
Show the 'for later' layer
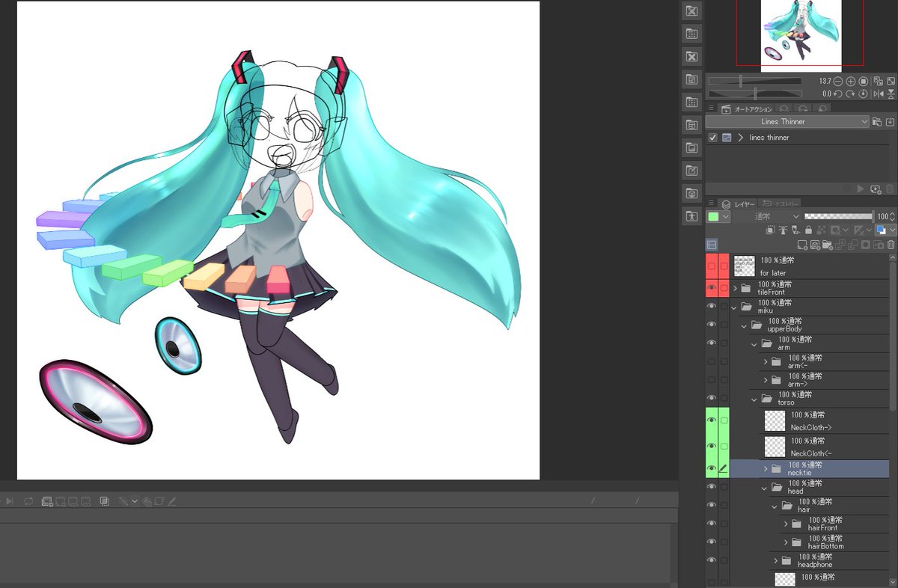tap(712, 266)
